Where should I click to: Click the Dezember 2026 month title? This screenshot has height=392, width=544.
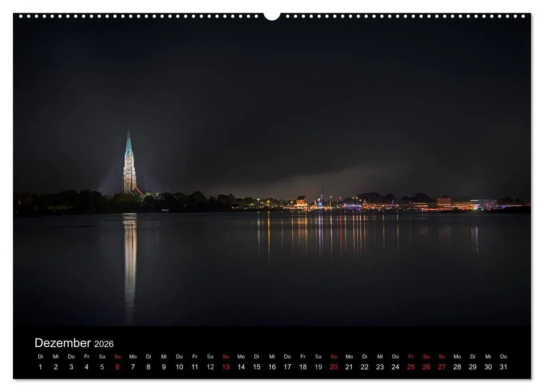74,343
